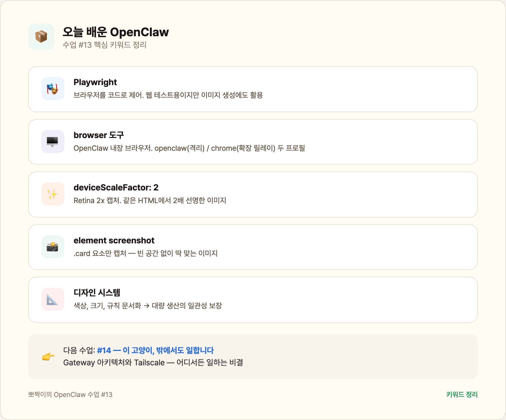The width and height of the screenshot is (506, 420).
Task: Select the Playwright card
Action: click(x=252, y=89)
